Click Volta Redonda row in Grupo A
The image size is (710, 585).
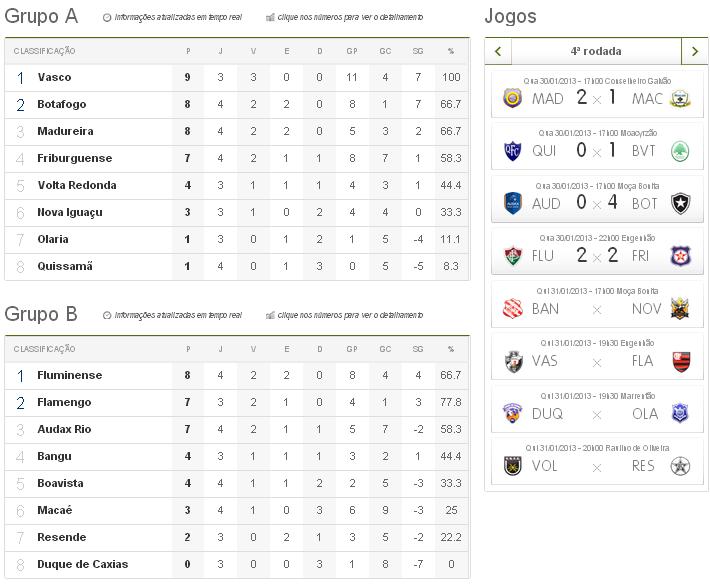pyautogui.click(x=77, y=185)
